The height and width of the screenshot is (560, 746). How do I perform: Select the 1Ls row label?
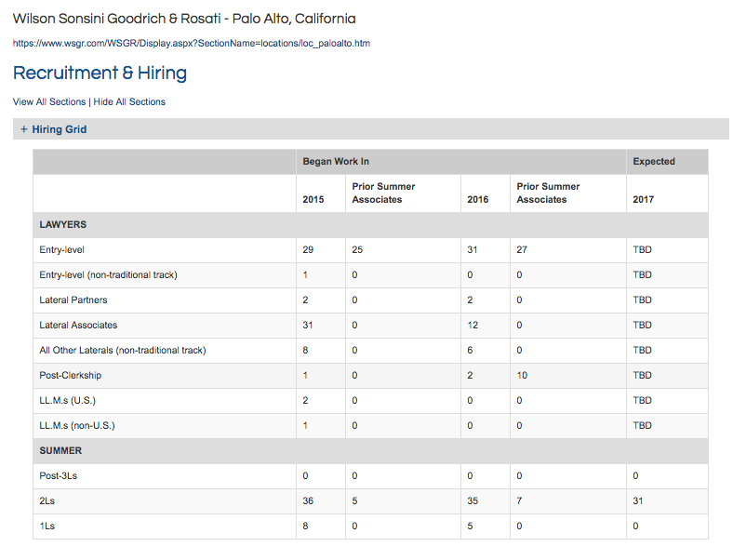(x=47, y=527)
